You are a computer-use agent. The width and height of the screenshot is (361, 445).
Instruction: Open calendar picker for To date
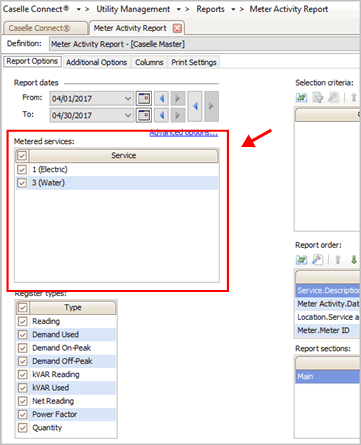pos(144,115)
